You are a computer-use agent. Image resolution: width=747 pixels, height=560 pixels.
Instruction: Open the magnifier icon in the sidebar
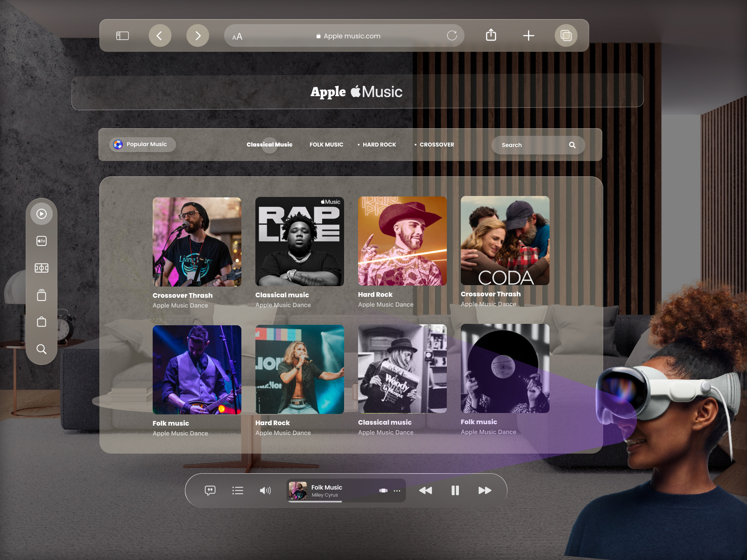tap(42, 349)
